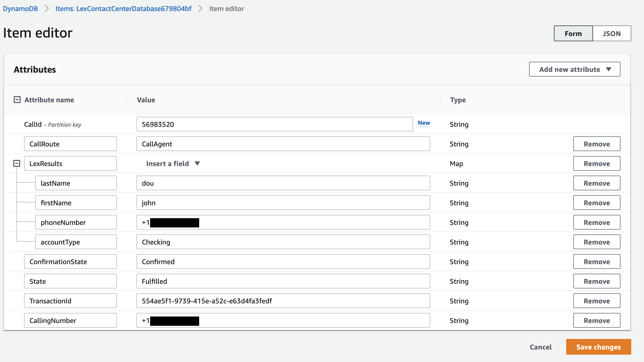
Task: Cancel item editing
Action: click(540, 347)
